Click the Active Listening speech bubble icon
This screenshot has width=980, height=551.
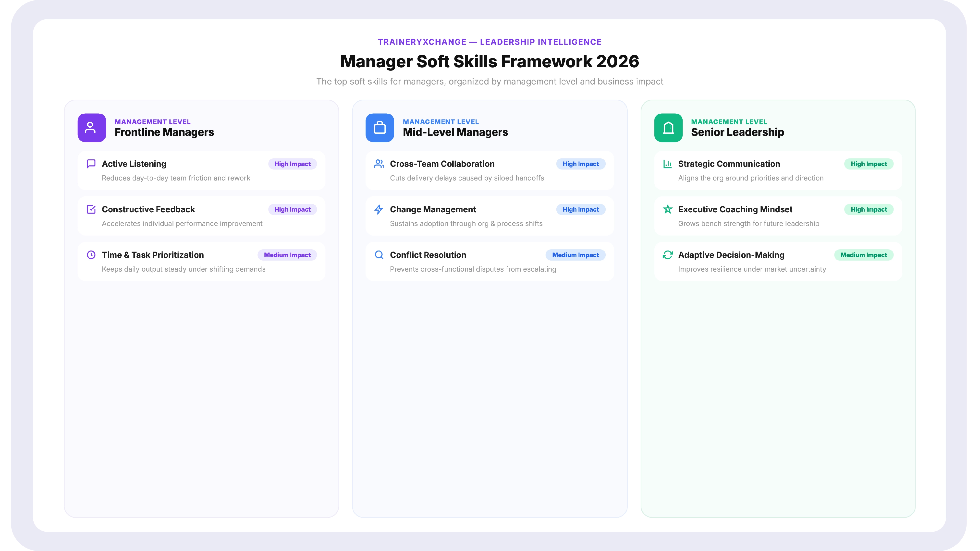(91, 164)
